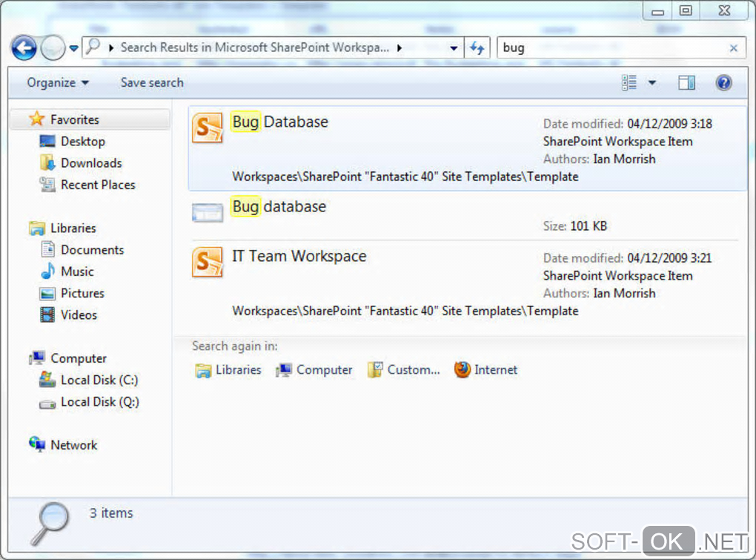Select Libraries in the navigation pane
This screenshot has height=560, width=756.
point(73,228)
